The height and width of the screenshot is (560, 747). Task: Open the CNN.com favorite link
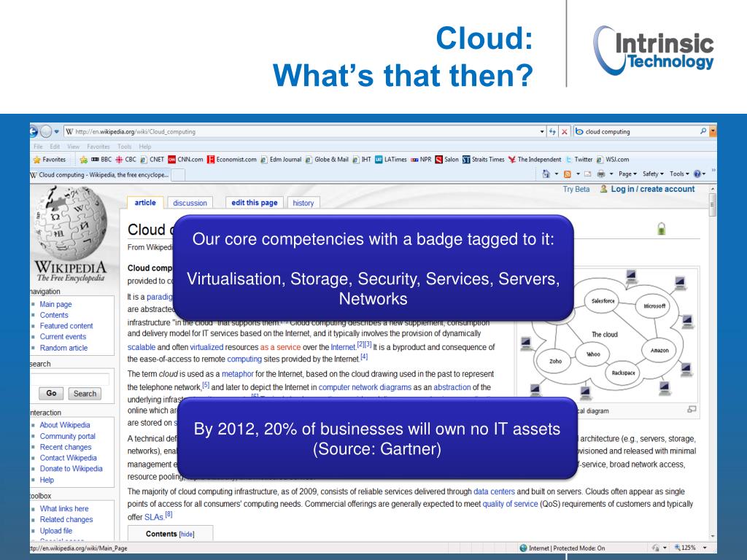(x=185, y=160)
